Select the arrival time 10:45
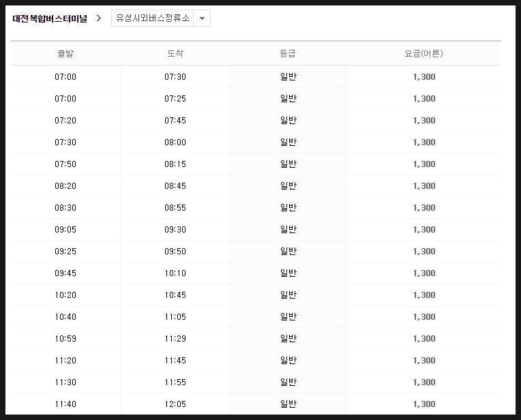Screen dimensions: 521x420 coord(175,295)
